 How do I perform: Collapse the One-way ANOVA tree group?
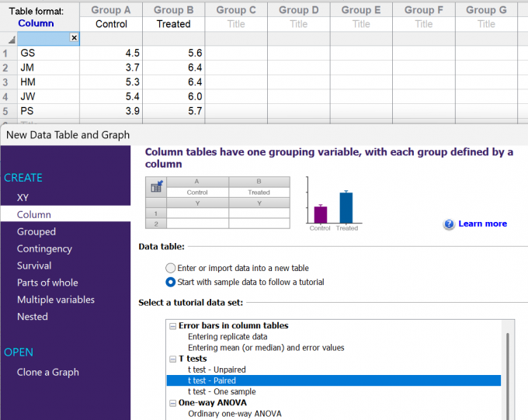pos(172,403)
